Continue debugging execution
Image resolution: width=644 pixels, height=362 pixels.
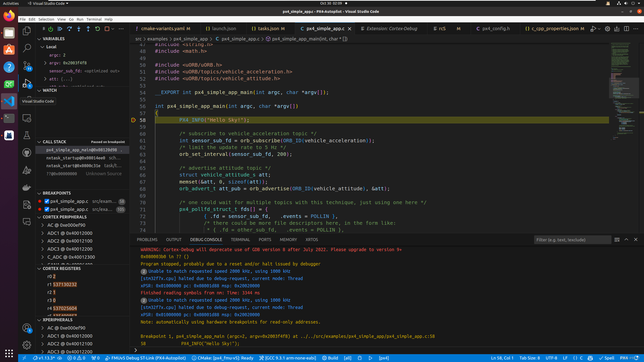pos(60,29)
